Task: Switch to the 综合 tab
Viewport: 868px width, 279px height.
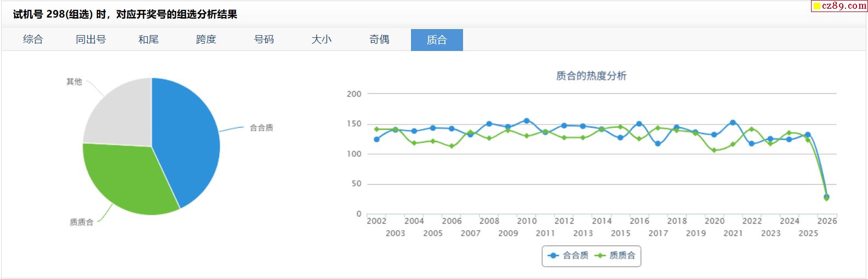Action: (x=33, y=39)
